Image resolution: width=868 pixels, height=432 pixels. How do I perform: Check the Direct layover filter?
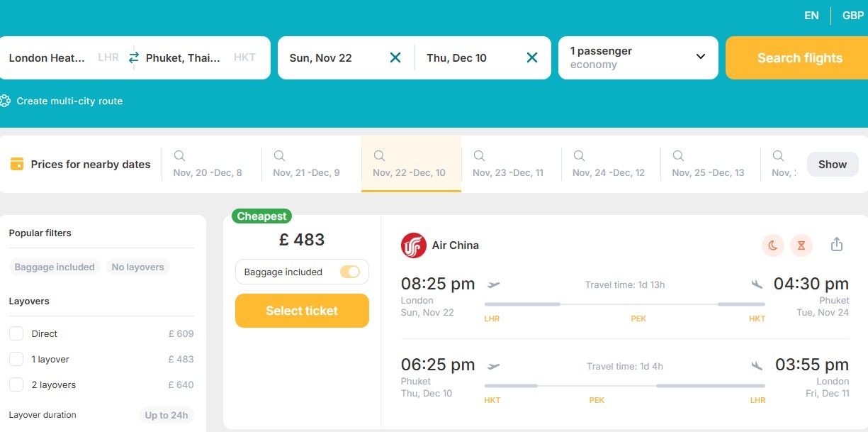[16, 333]
